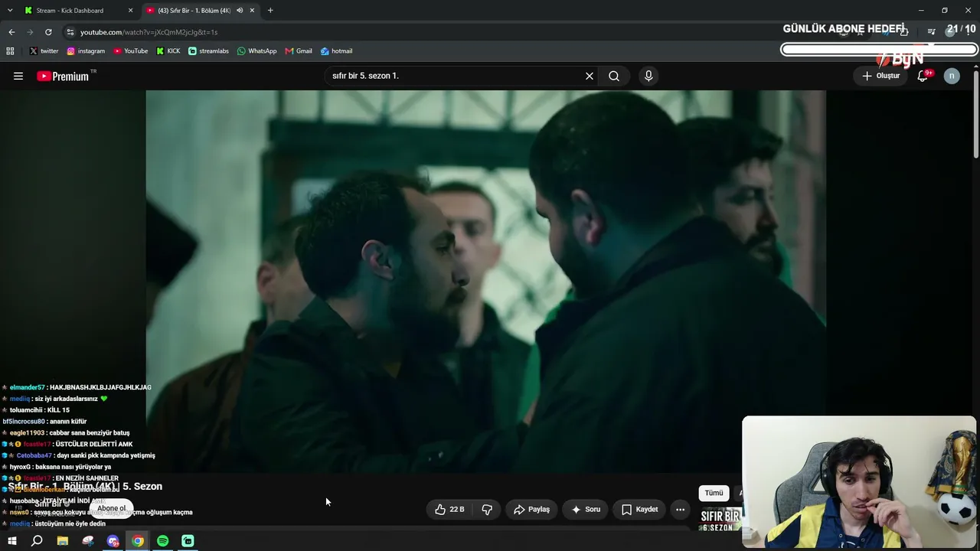Switch to the Stream - Kick Dashboard tab
980x551 pixels.
[70, 11]
